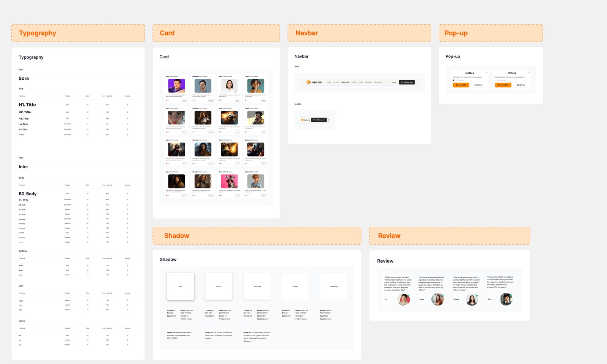Click the zebra with sunglasses card image

coord(230,181)
